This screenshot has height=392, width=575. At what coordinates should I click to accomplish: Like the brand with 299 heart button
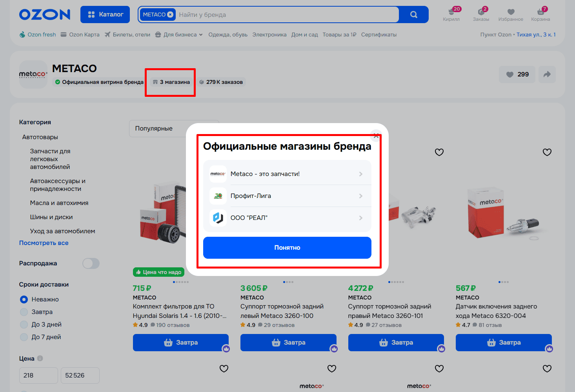(517, 74)
